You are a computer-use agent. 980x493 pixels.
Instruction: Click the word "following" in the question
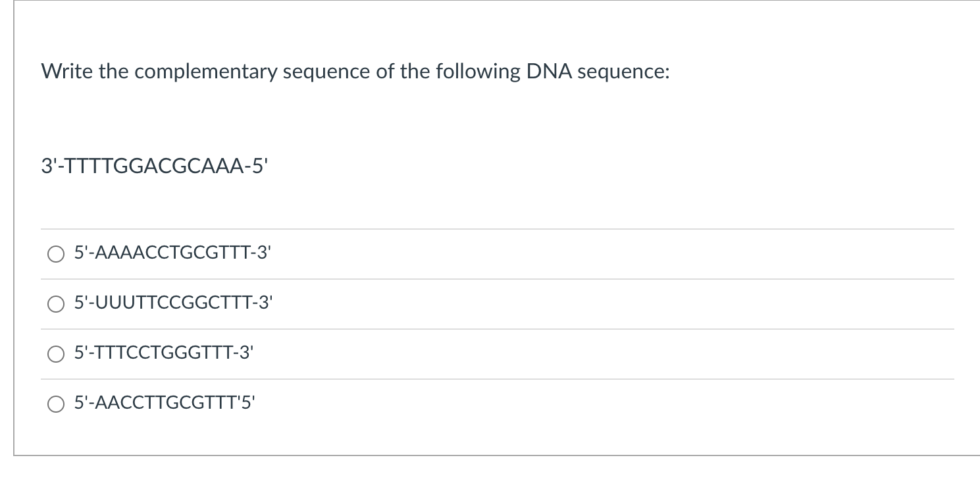pyautogui.click(x=476, y=72)
